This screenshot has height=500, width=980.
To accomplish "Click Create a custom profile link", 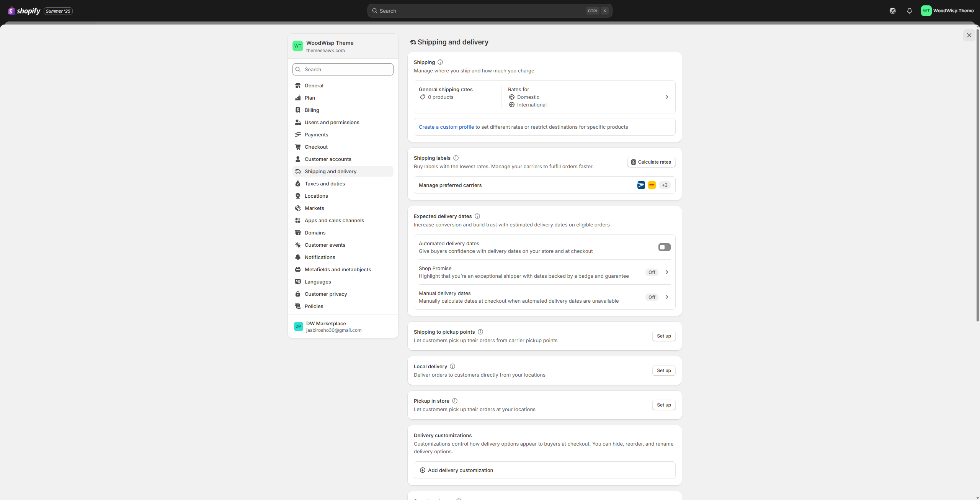I will coord(446,127).
